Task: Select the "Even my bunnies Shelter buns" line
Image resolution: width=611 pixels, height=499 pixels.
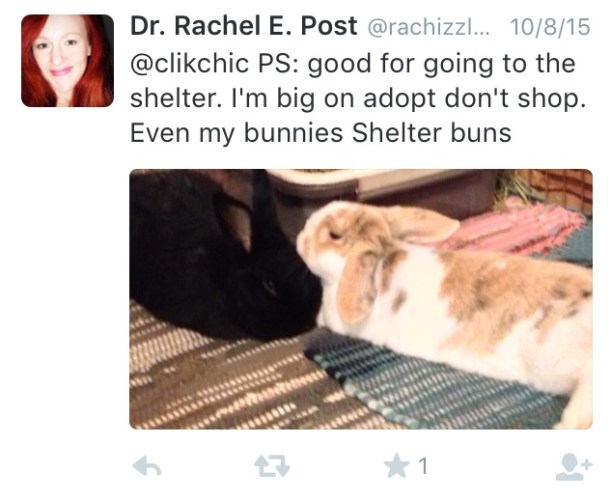Action: click(320, 133)
